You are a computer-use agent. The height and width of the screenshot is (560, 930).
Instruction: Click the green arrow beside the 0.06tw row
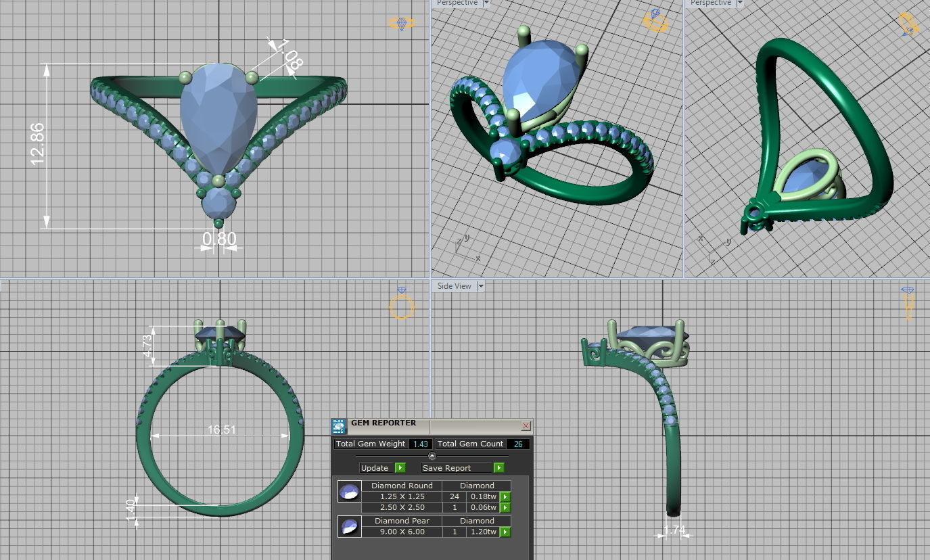(505, 507)
